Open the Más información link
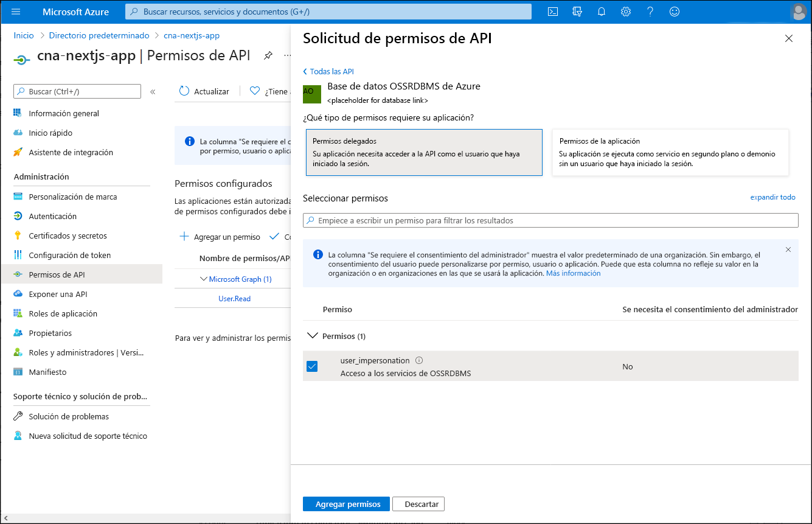 pyautogui.click(x=573, y=273)
